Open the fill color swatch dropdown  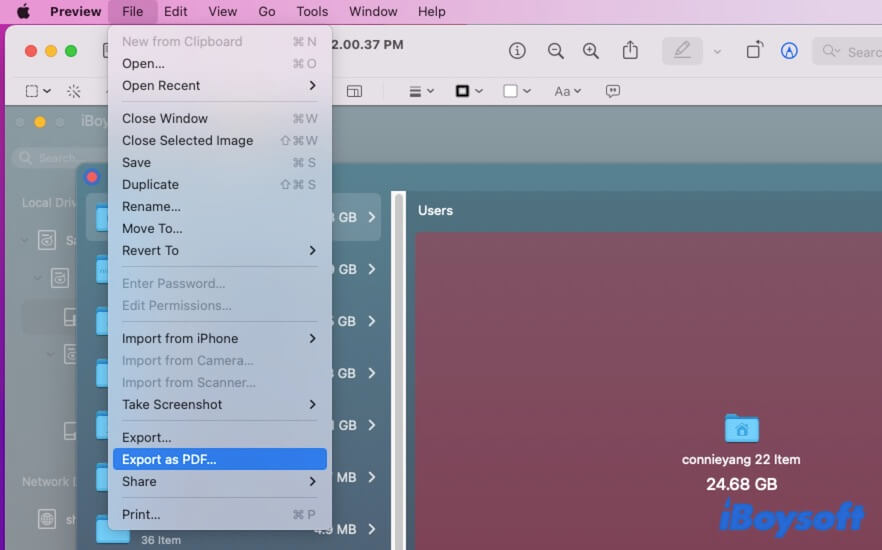click(x=517, y=91)
